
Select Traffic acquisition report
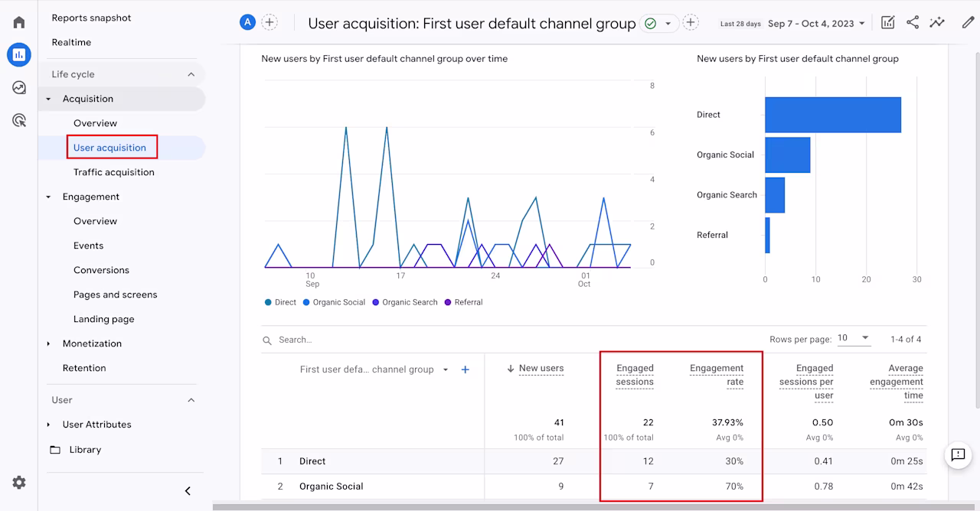[113, 172]
